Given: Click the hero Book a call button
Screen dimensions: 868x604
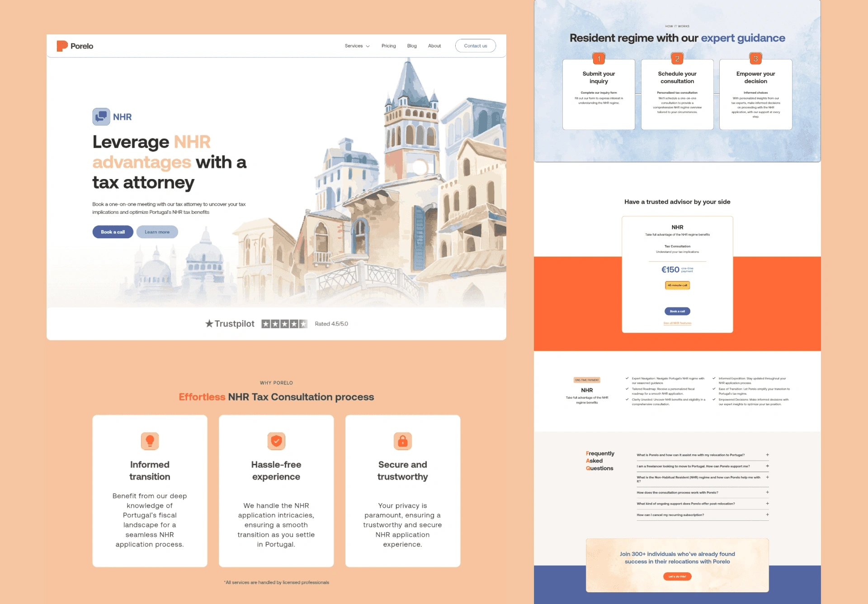Looking at the screenshot, I should pyautogui.click(x=113, y=232).
